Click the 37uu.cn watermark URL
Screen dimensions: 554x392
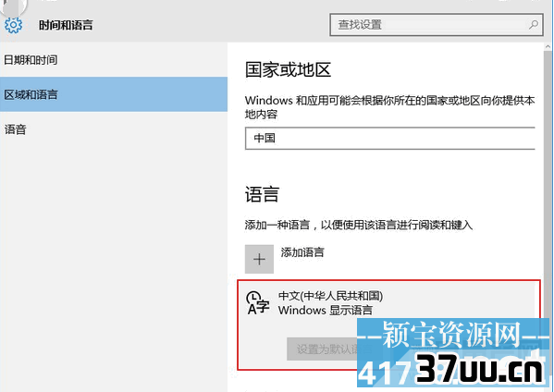click(480, 370)
